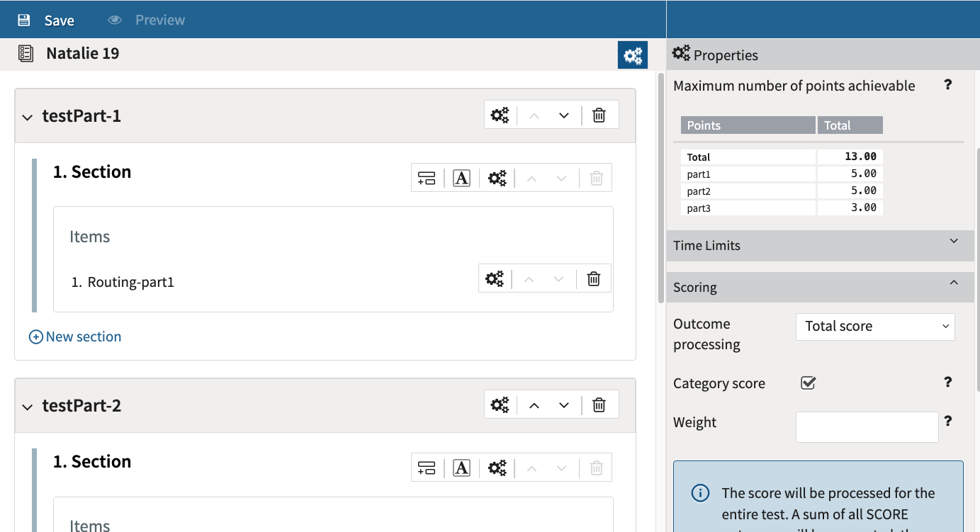Click the add item icon in Section 1
This screenshot has height=532, width=980.
point(427,177)
